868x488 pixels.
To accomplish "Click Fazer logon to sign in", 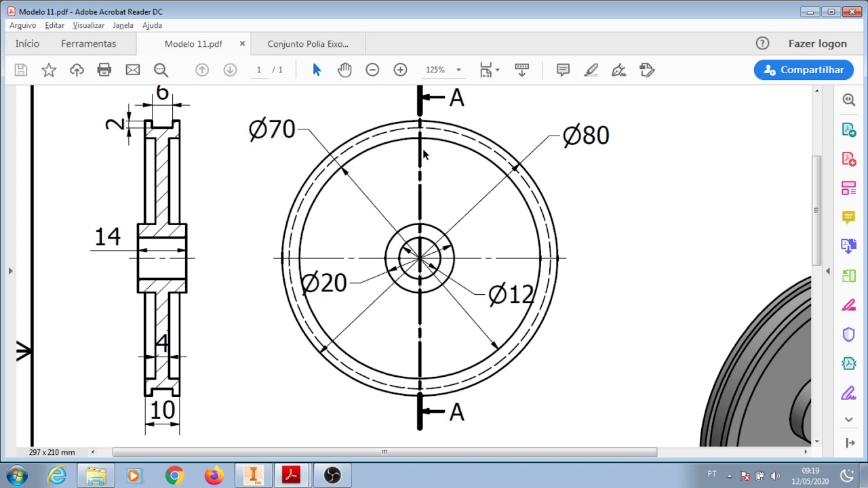I will pyautogui.click(x=818, y=43).
